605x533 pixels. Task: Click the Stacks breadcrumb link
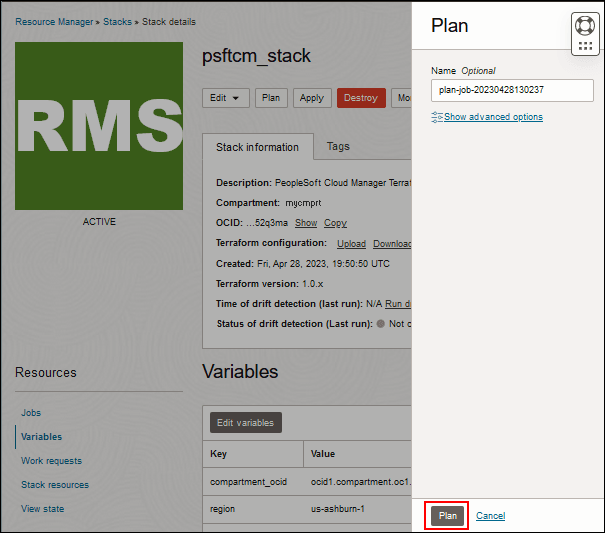117,22
